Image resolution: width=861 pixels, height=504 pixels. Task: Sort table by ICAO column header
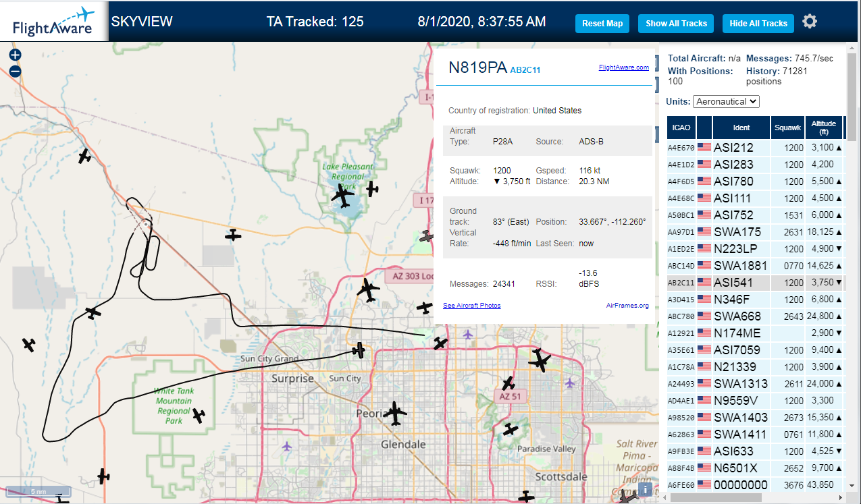pos(681,128)
